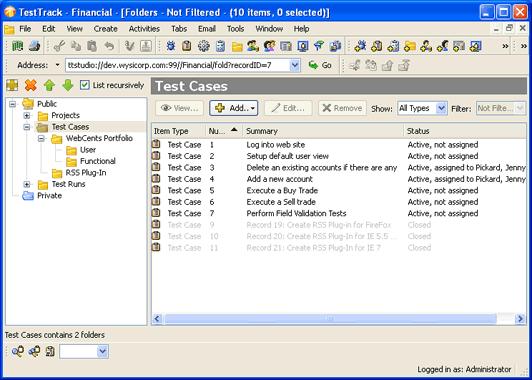Click the spell check toolbar icon
This screenshot has width=532, height=380.
pos(129,46)
